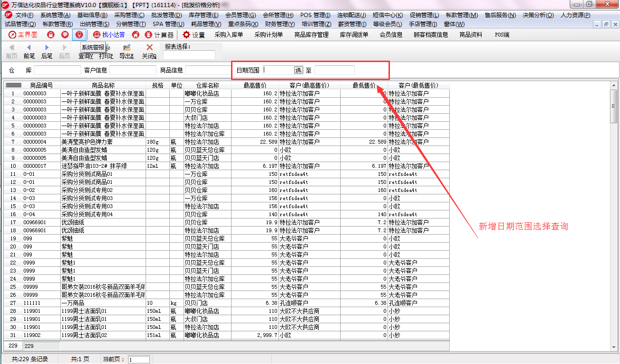620x364 pixels.
Task: Click the 最低售价 column header
Action: pyautogui.click(x=364, y=85)
